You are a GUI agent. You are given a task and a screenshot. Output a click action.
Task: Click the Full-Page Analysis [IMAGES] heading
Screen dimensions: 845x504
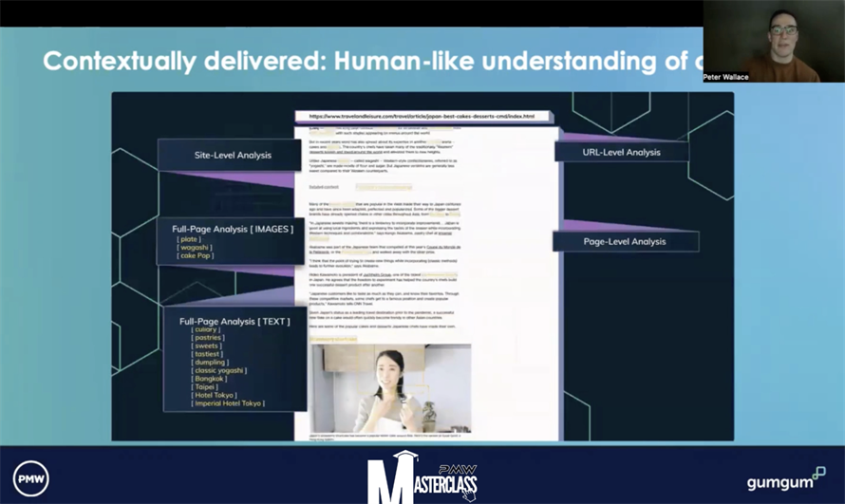click(x=233, y=229)
